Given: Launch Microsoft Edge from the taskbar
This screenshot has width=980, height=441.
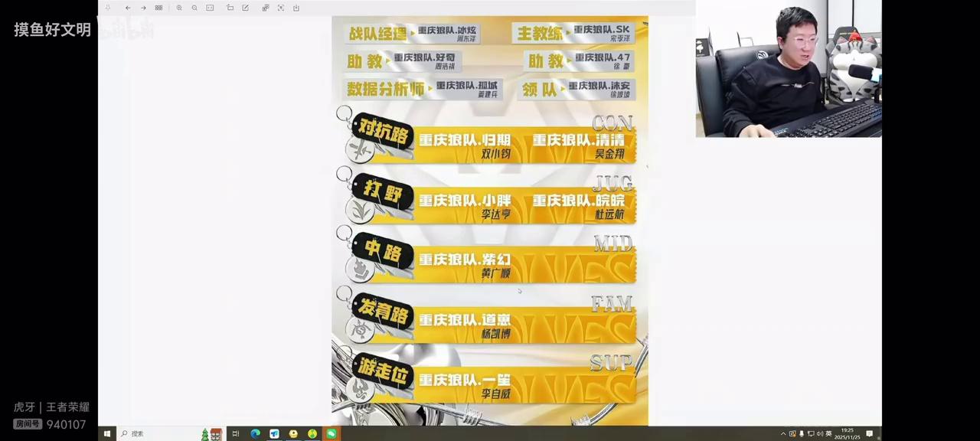Looking at the screenshot, I should click(255, 434).
